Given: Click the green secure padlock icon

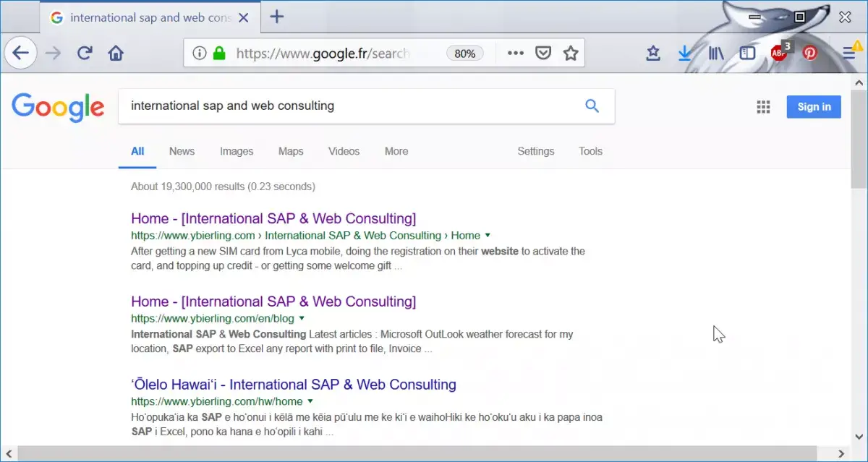Looking at the screenshot, I should [x=219, y=53].
